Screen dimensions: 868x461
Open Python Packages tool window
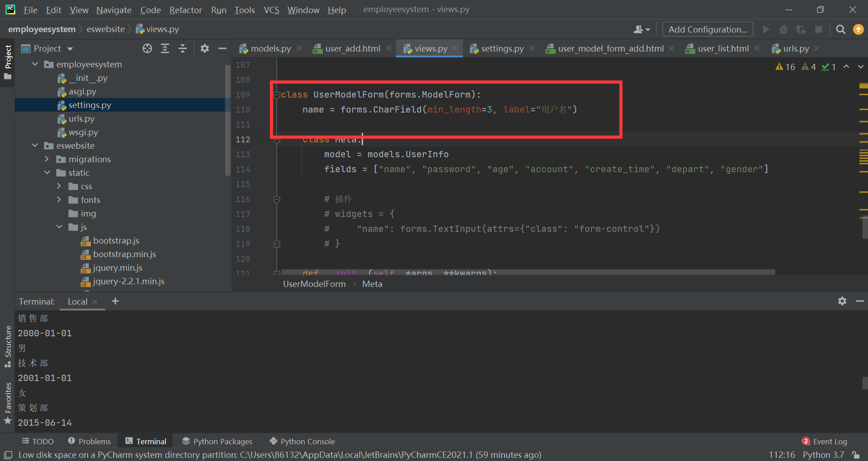pyautogui.click(x=217, y=441)
